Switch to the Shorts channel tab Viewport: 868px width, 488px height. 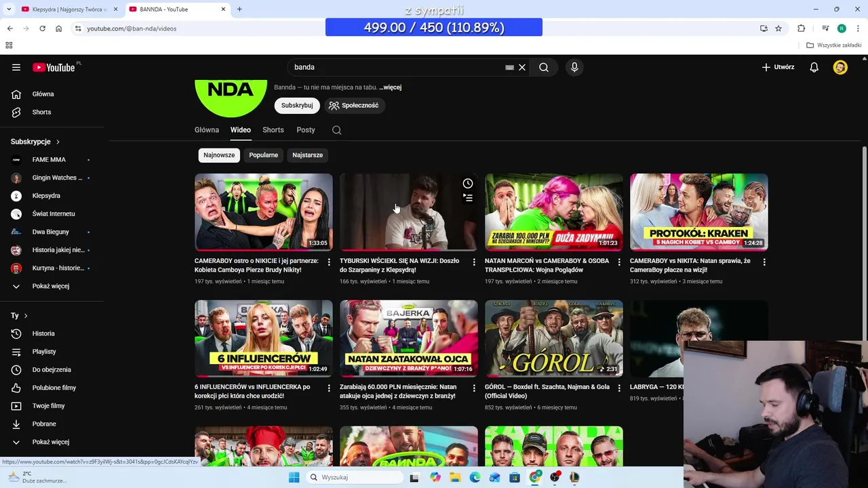point(273,130)
